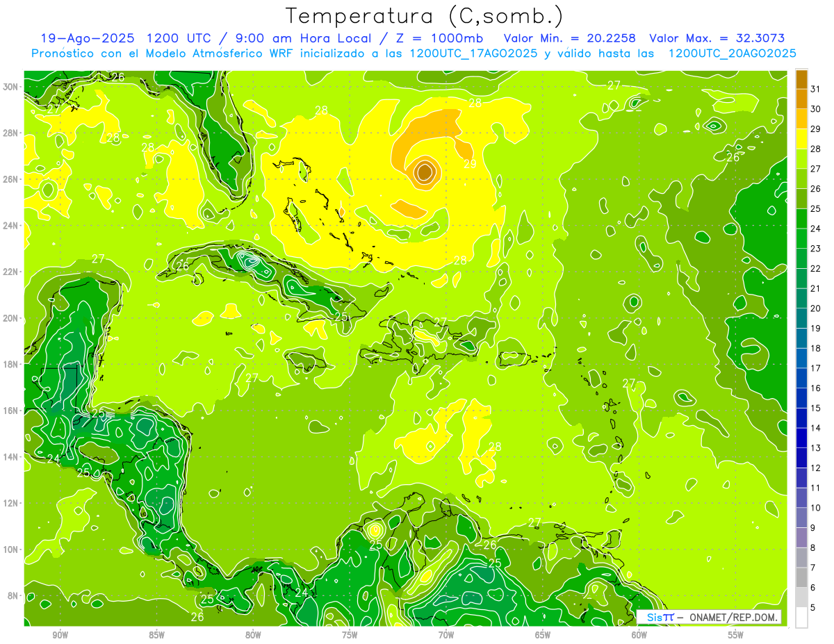
Task: Click the 24N latitude axis label
Action: tap(11, 226)
